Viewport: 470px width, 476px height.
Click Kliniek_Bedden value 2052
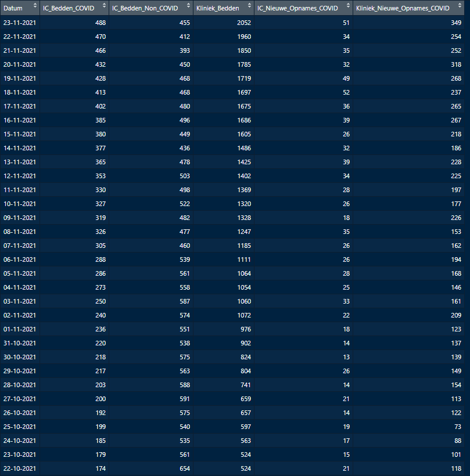click(x=244, y=23)
